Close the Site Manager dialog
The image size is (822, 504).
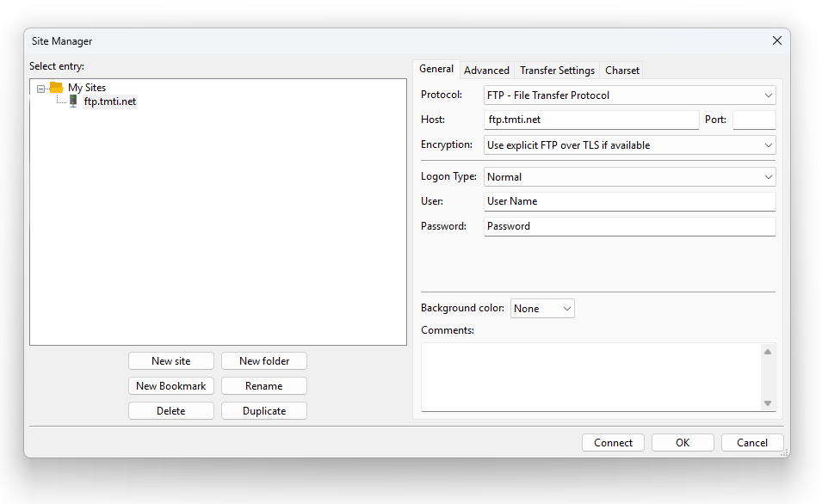(777, 40)
